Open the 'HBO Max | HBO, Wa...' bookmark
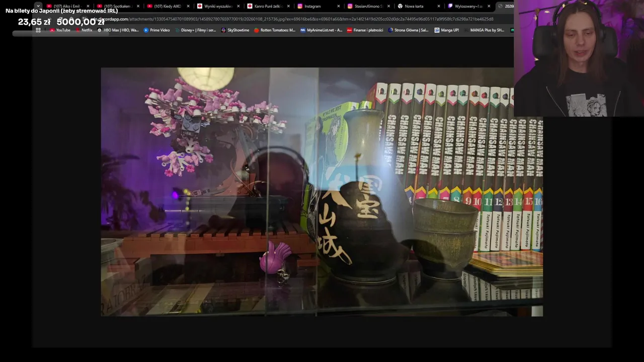Screen dimensions: 644x362 click(x=118, y=30)
